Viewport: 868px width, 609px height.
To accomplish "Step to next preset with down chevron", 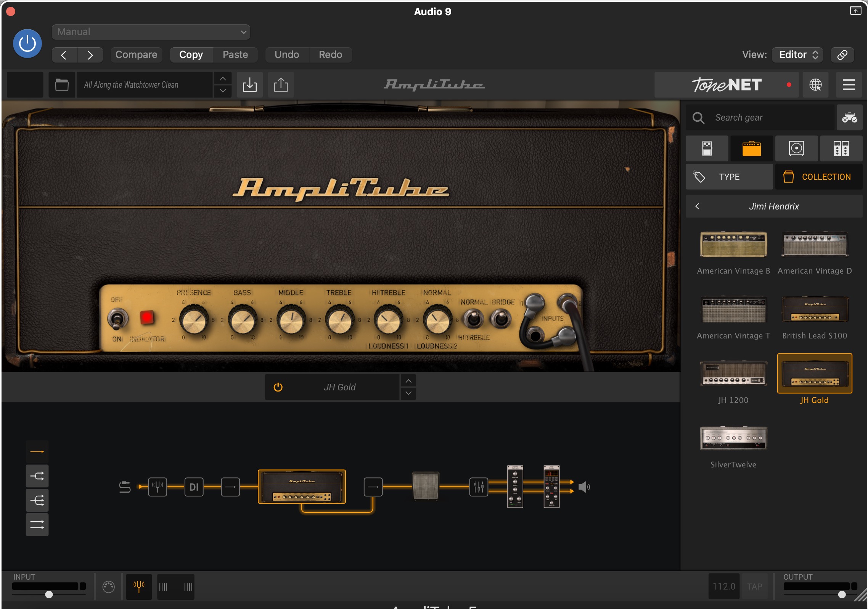I will pos(223,91).
